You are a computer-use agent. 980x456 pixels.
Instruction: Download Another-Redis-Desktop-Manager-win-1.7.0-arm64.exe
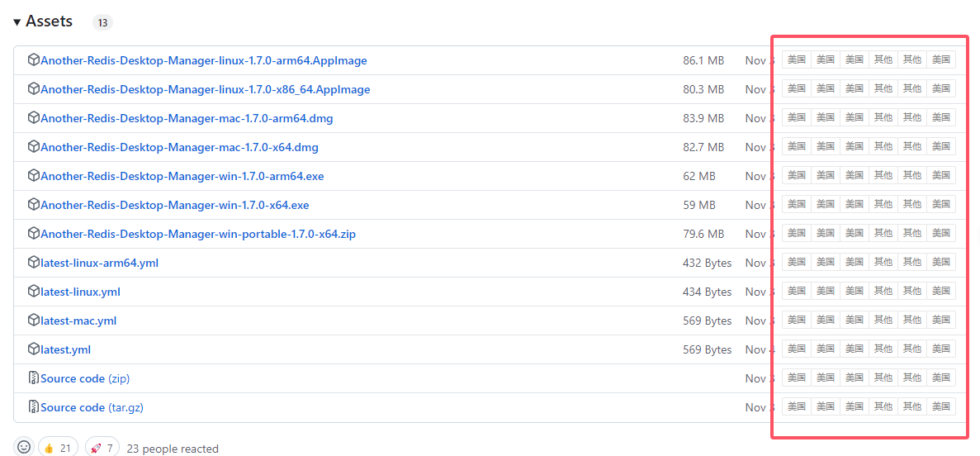182,177
